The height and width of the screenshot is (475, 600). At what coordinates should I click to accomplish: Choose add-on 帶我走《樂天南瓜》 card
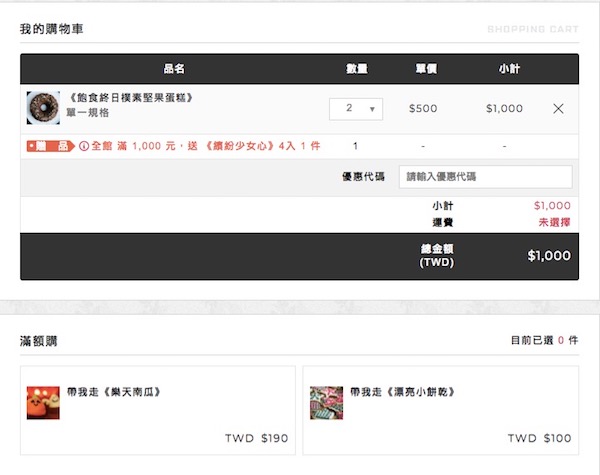158,410
